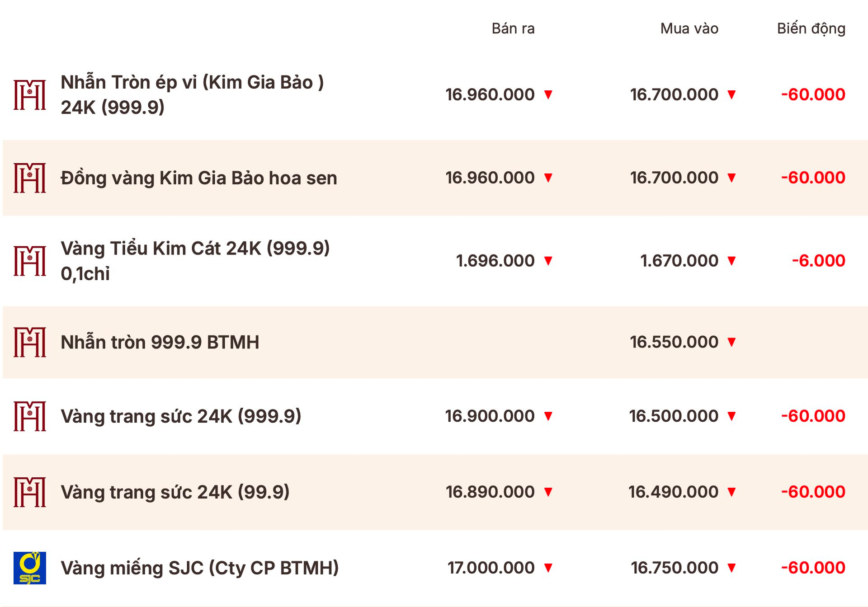868x607 pixels.
Task: Click the 16.900.000 sell price value
Action: tap(490, 416)
